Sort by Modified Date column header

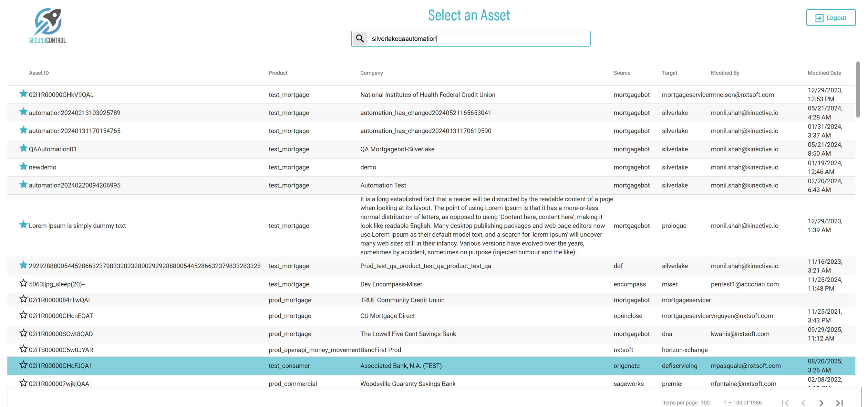pos(824,73)
